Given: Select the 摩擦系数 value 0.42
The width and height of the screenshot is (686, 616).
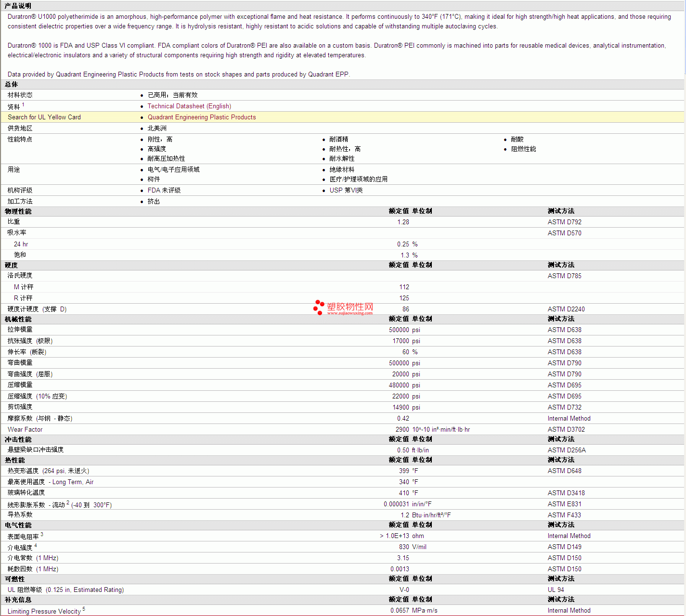Looking at the screenshot, I should pyautogui.click(x=403, y=419).
